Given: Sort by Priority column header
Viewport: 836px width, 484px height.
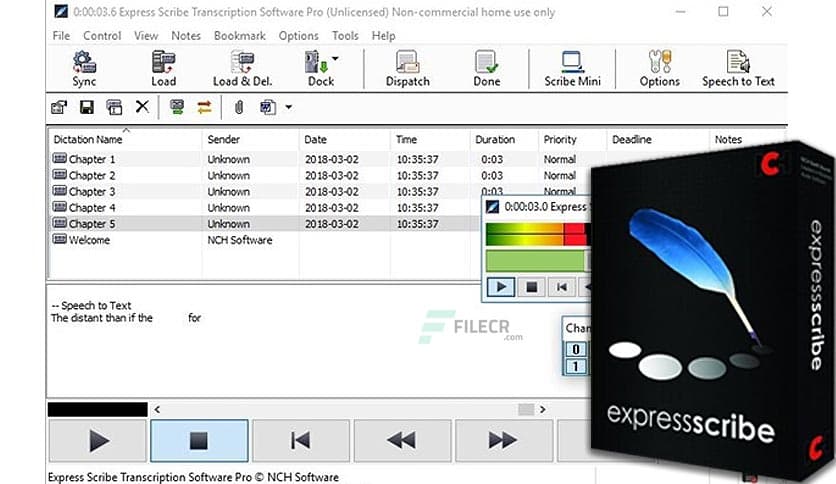Looking at the screenshot, I should 572,140.
